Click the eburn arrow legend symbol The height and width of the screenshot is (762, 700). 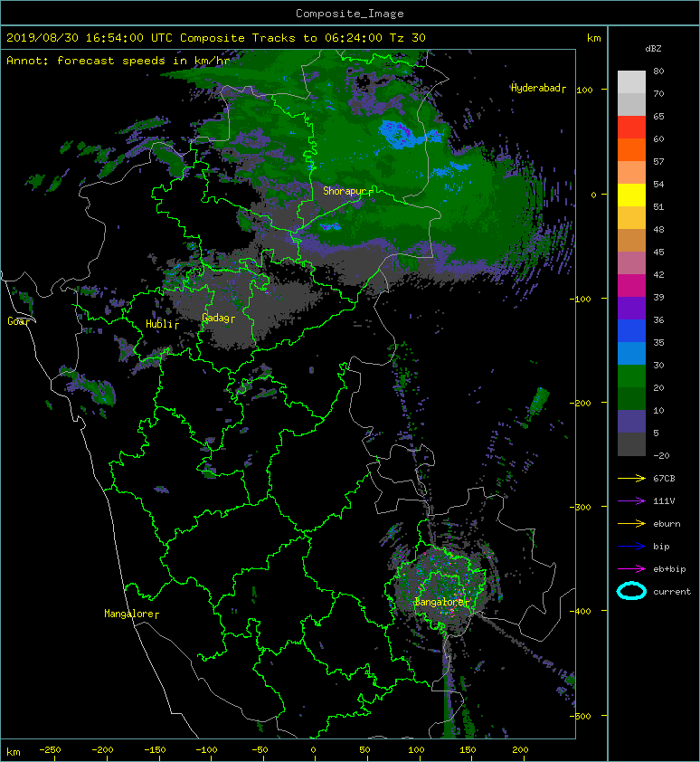pyautogui.click(x=631, y=523)
